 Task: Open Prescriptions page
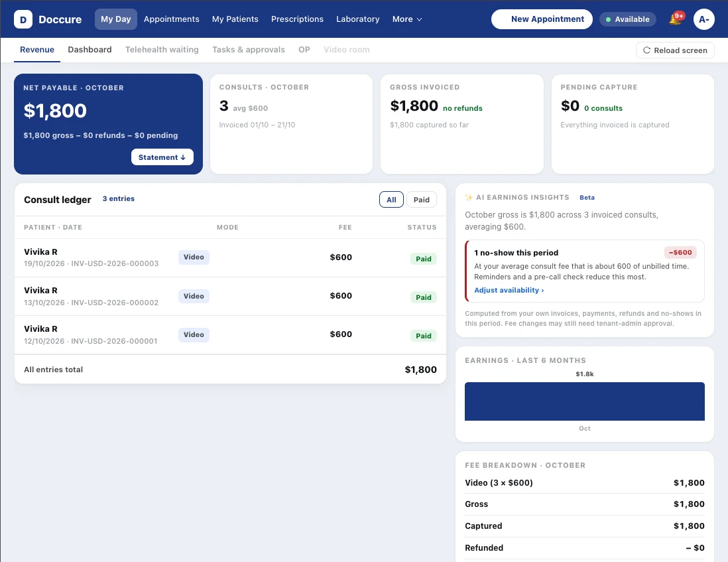pyautogui.click(x=297, y=19)
